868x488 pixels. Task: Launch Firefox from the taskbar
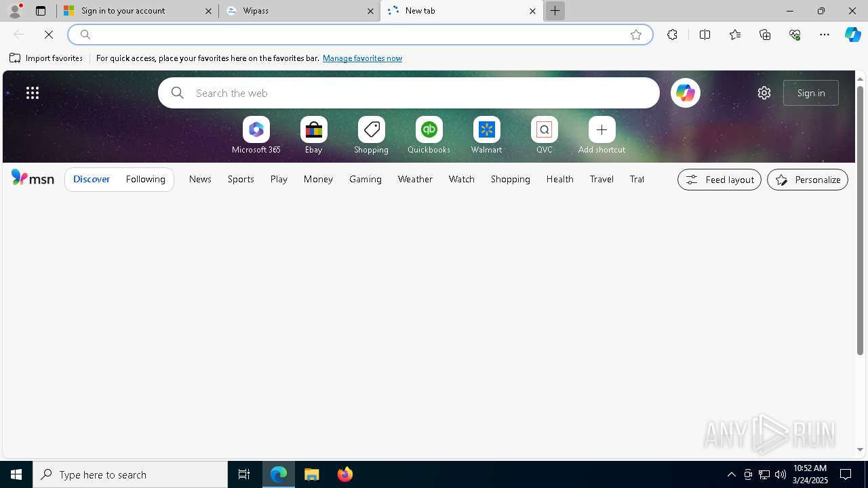[x=344, y=474]
